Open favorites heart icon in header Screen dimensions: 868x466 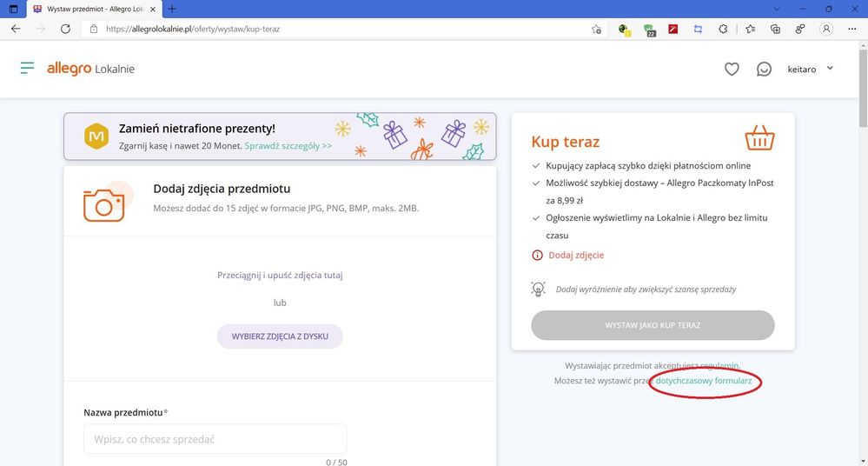click(732, 69)
